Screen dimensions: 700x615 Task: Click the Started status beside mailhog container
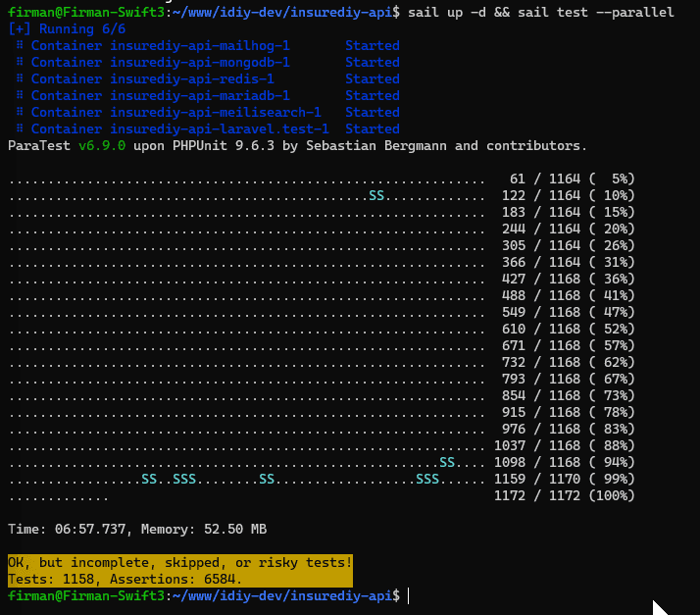pos(372,46)
